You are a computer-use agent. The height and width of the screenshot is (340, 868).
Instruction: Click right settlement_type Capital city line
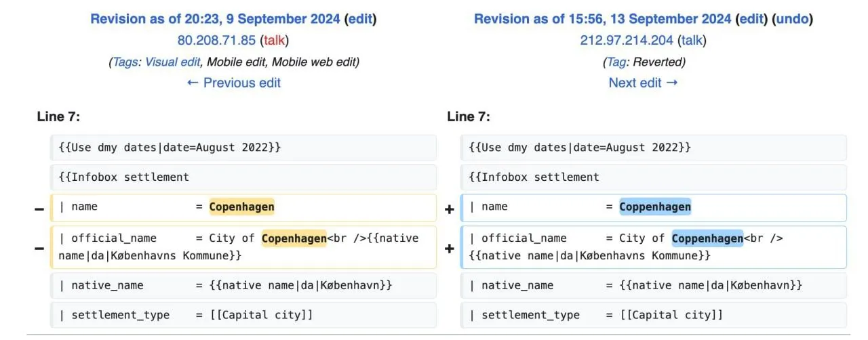coord(654,315)
